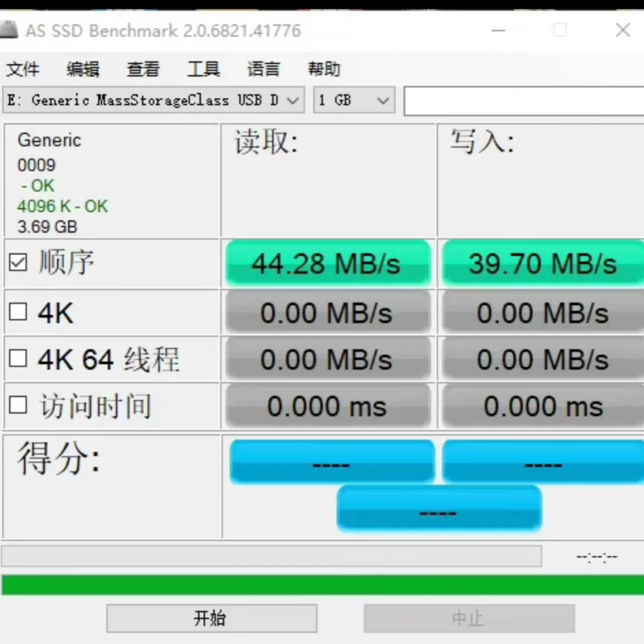Expand the drive selection dropdown
This screenshot has width=644, height=644.
(154, 100)
